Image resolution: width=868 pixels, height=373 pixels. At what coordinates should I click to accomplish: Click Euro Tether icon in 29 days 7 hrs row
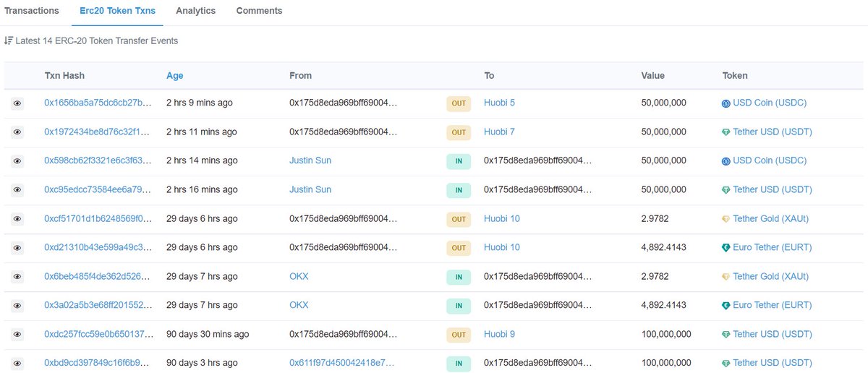(x=726, y=306)
